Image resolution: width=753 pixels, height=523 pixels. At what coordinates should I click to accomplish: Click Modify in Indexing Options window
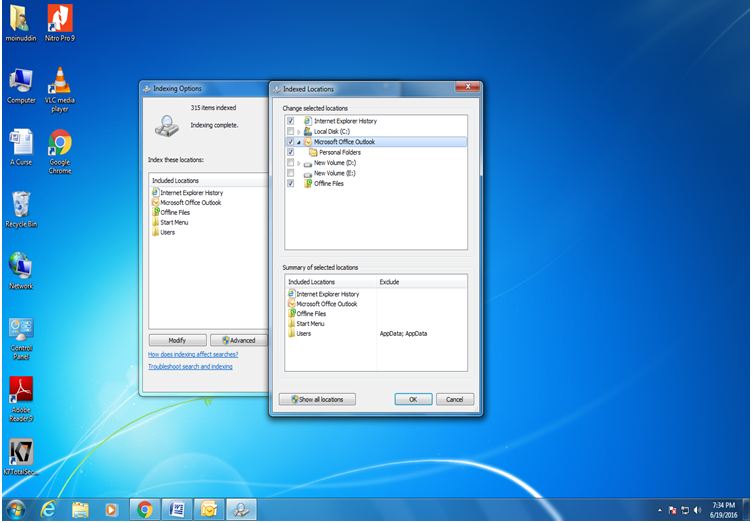click(x=177, y=340)
